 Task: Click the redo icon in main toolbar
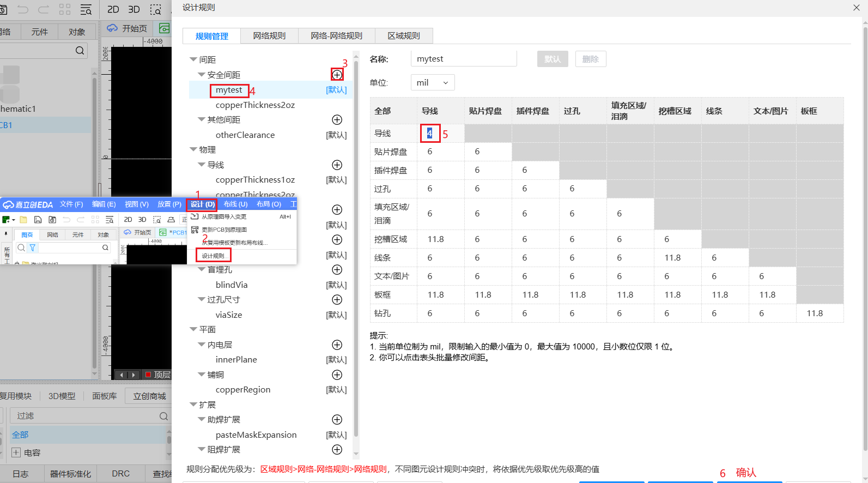[44, 9]
